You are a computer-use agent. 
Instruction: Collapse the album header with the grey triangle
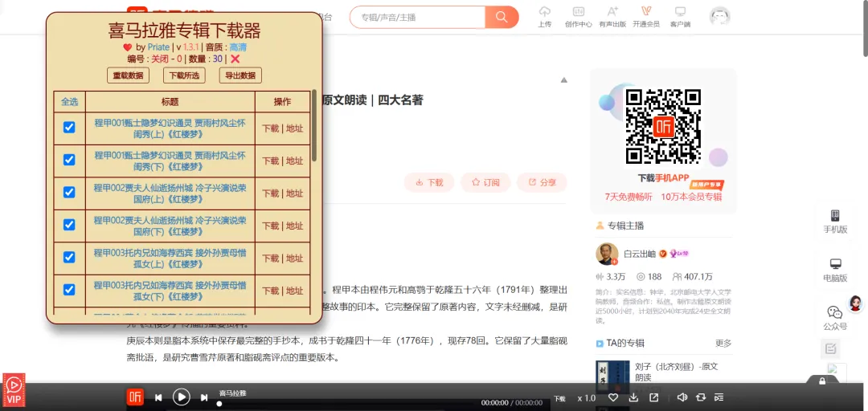(564, 80)
